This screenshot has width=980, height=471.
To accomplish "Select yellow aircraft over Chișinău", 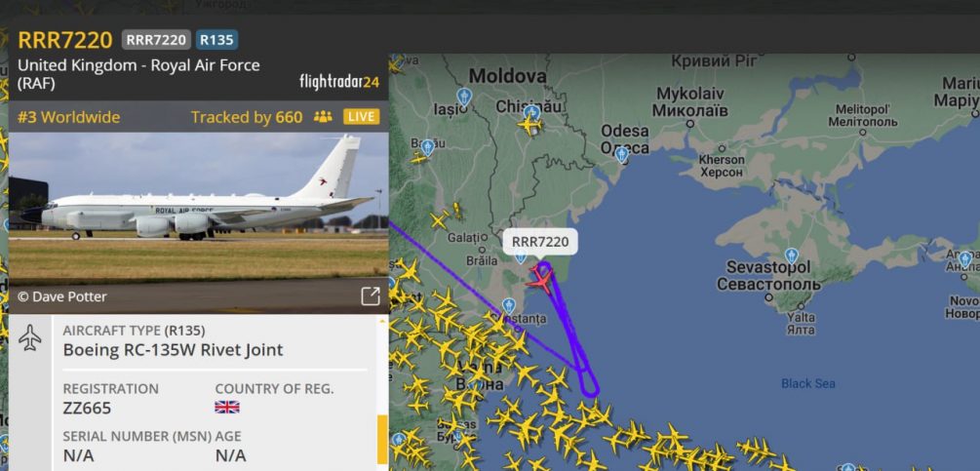I will [x=529, y=125].
